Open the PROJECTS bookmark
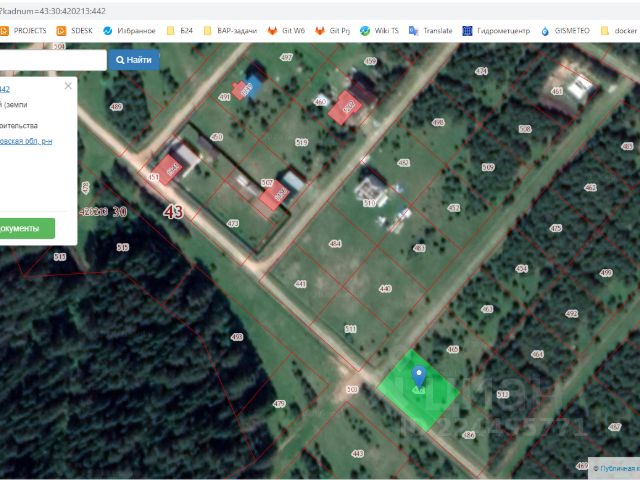Image resolution: width=640 pixels, height=480 pixels. (24, 31)
